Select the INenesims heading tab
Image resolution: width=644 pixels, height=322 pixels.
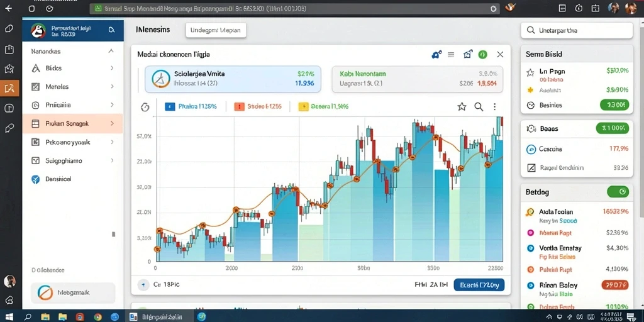[152, 30]
